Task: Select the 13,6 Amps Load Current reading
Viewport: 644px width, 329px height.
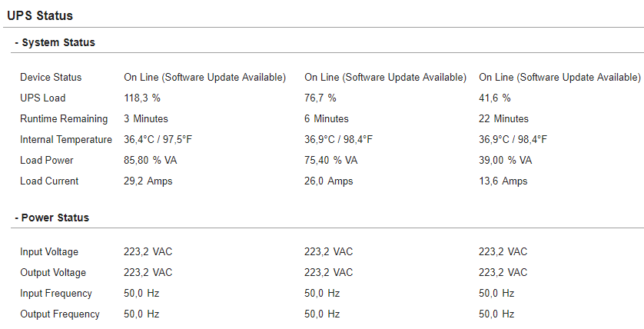Action: pyautogui.click(x=503, y=181)
